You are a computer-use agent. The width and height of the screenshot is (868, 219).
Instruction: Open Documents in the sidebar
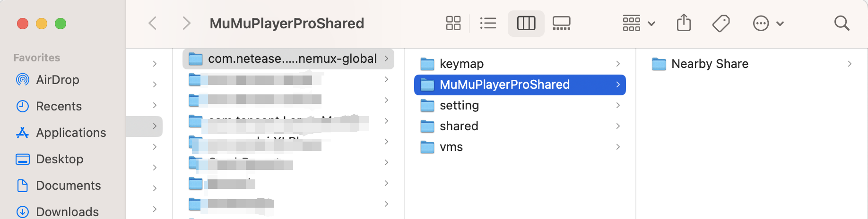(x=58, y=185)
